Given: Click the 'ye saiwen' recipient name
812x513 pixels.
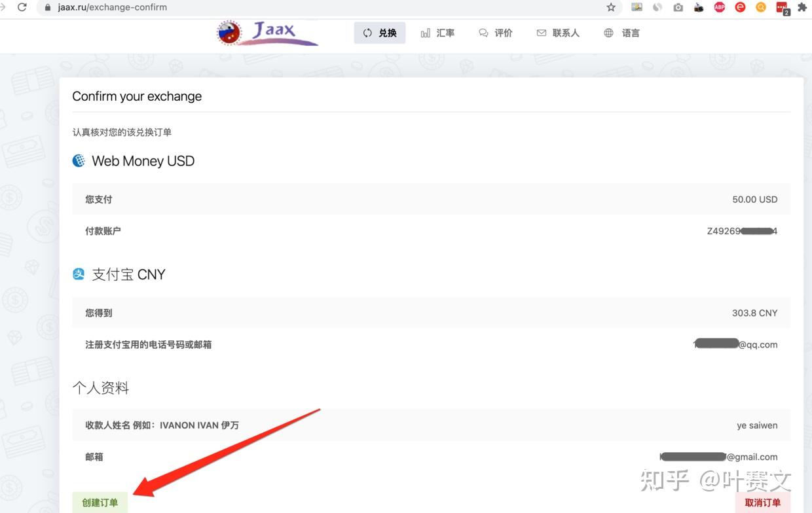Looking at the screenshot, I should [757, 425].
